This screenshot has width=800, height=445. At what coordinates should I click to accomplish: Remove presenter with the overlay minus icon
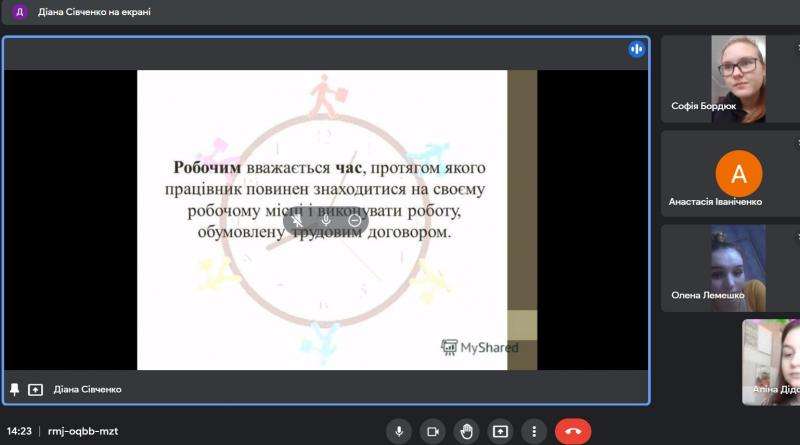click(x=354, y=220)
